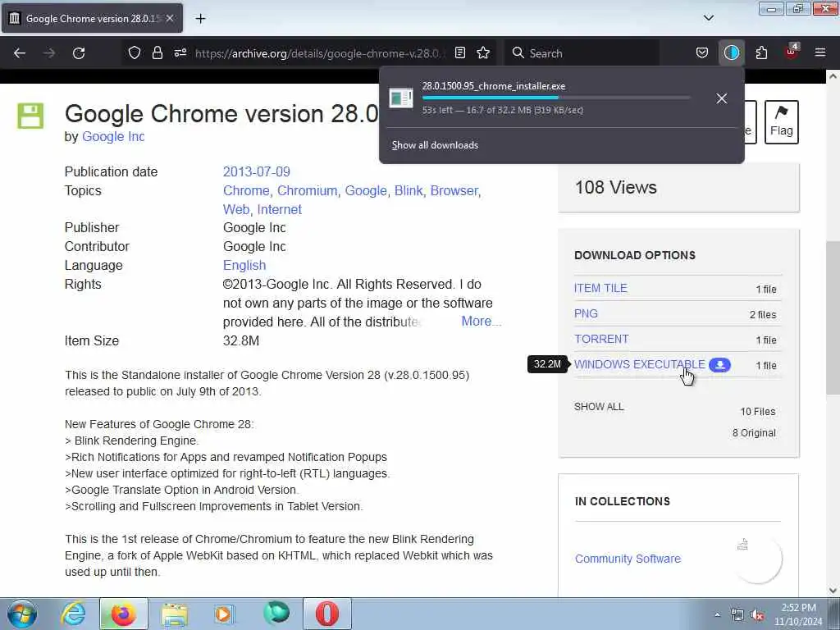Open the Blink topic link
The image size is (840, 630).
pyautogui.click(x=409, y=190)
